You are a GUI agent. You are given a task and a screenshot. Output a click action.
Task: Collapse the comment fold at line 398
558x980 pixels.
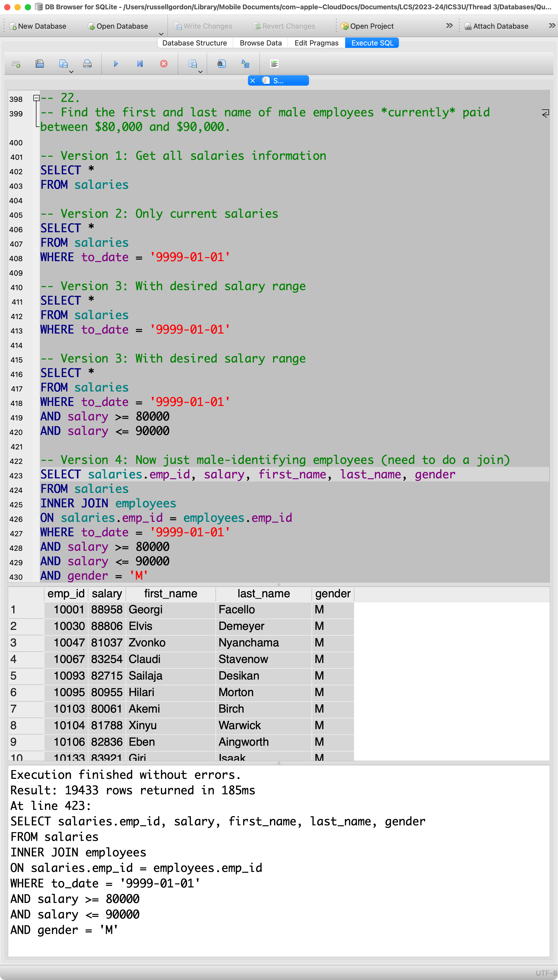36,98
